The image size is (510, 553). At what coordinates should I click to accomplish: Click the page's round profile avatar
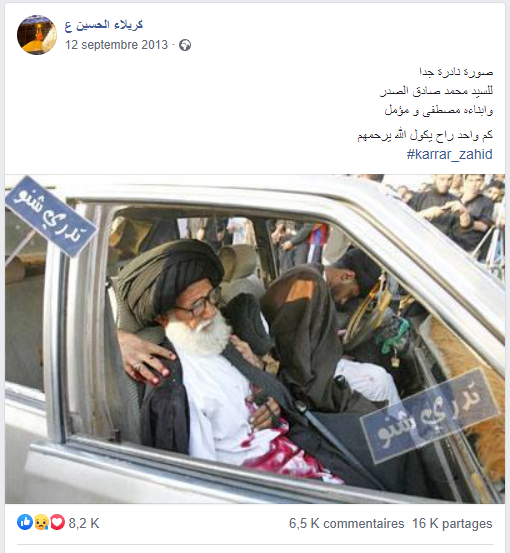click(x=37, y=35)
